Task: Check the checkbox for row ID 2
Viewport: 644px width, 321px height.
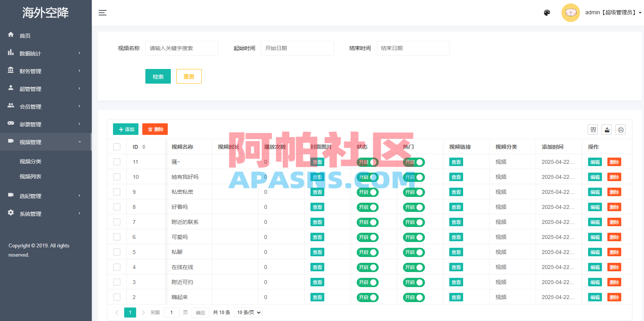Action: point(117,297)
